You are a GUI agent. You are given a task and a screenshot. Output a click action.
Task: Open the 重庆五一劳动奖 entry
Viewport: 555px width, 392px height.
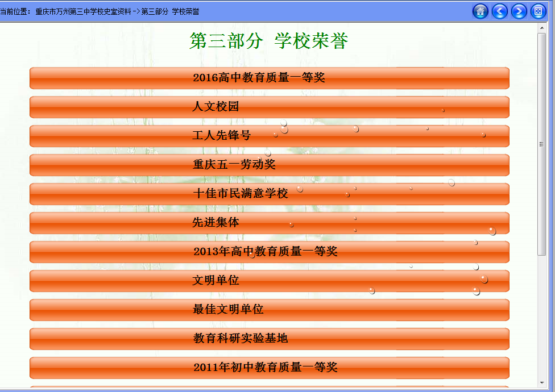click(270, 165)
